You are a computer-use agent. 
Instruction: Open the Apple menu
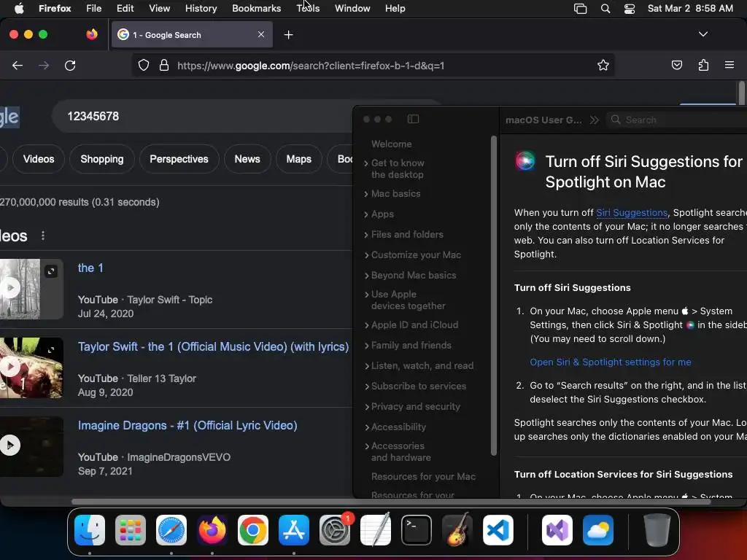pyautogui.click(x=19, y=9)
